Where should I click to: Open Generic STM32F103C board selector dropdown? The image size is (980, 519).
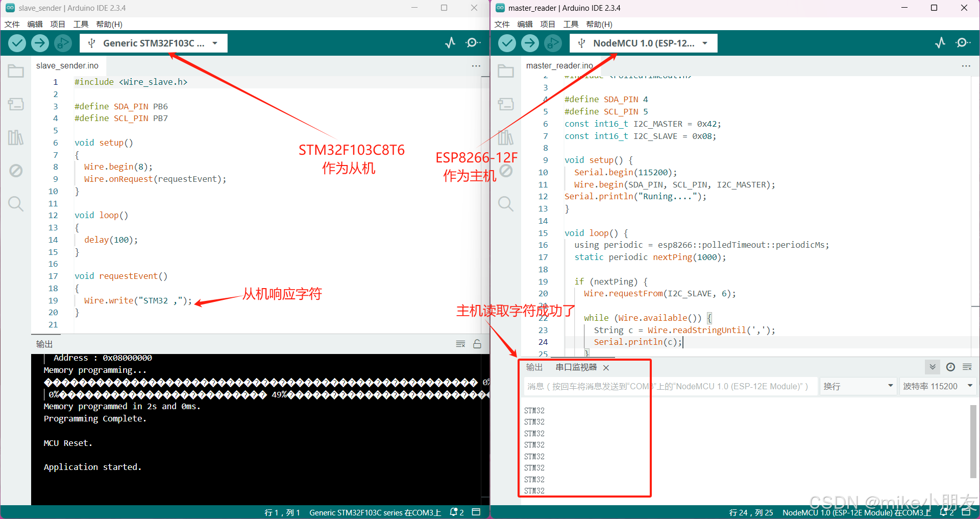tap(154, 43)
